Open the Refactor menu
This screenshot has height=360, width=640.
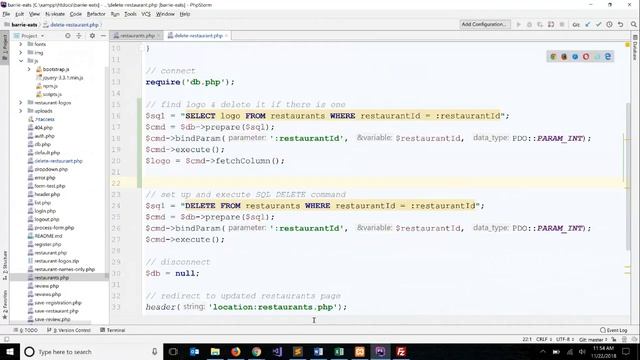(96, 14)
